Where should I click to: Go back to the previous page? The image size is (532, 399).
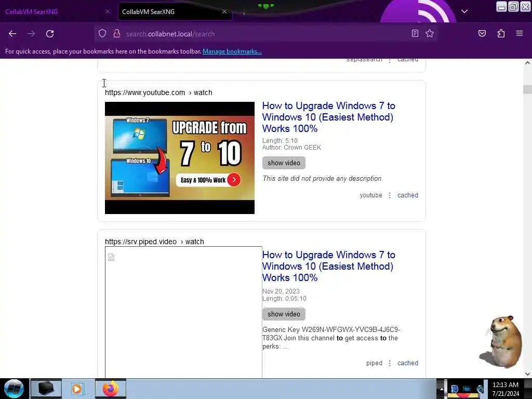12,34
